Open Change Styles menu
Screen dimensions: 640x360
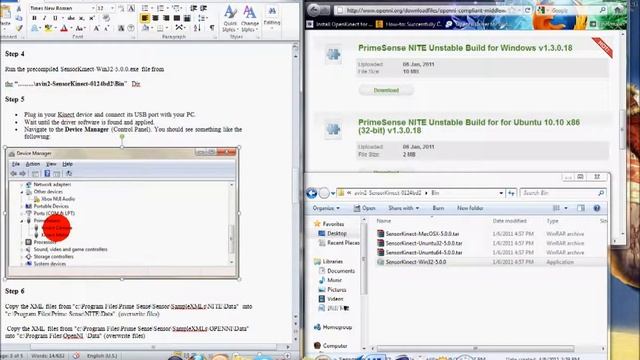pos(249,19)
